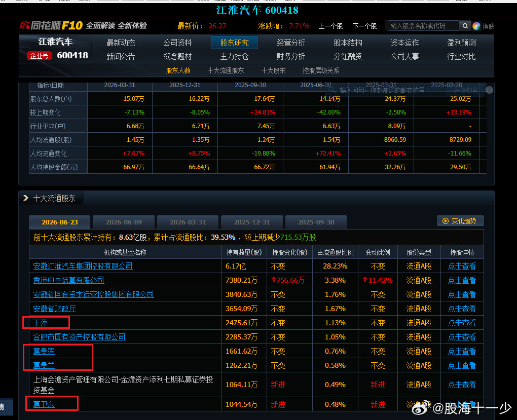
Task: Click the 66.97万 per-capita holding value
Action: point(133,167)
